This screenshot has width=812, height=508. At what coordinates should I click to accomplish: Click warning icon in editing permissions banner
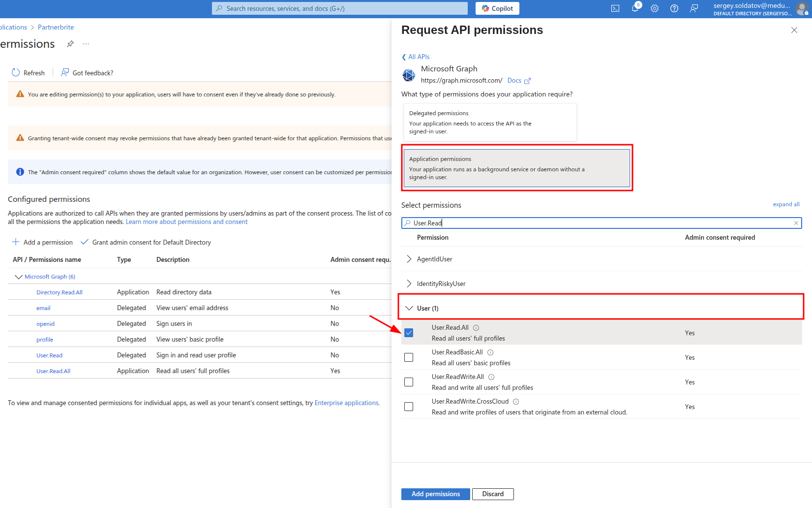tap(20, 94)
